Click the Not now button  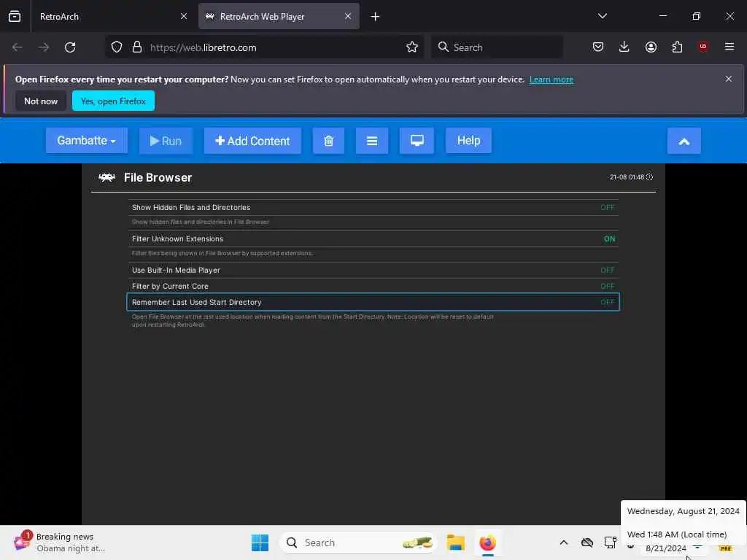click(41, 101)
